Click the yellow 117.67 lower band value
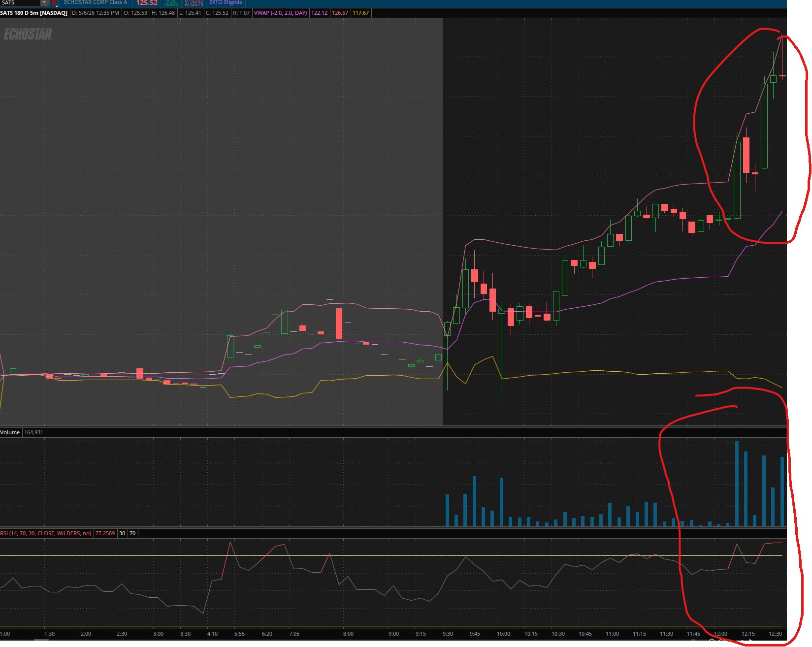 click(x=361, y=13)
